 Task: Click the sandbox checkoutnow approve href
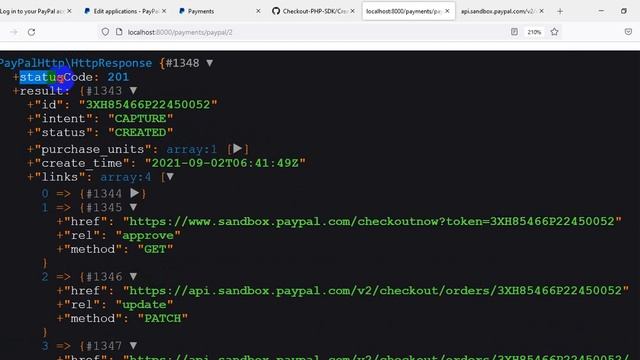click(x=372, y=222)
